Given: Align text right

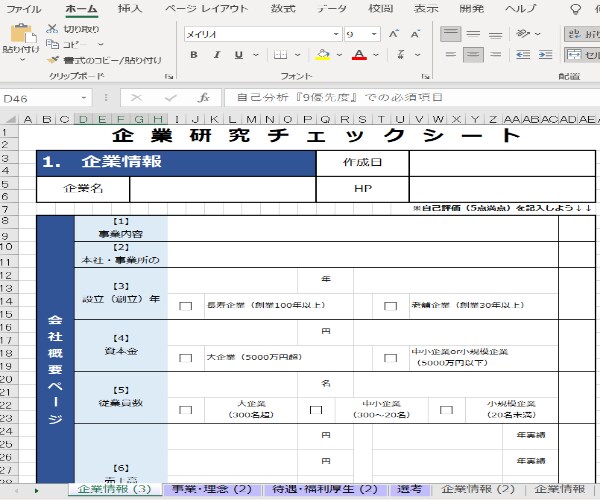Looking at the screenshot, I should pos(495,55).
